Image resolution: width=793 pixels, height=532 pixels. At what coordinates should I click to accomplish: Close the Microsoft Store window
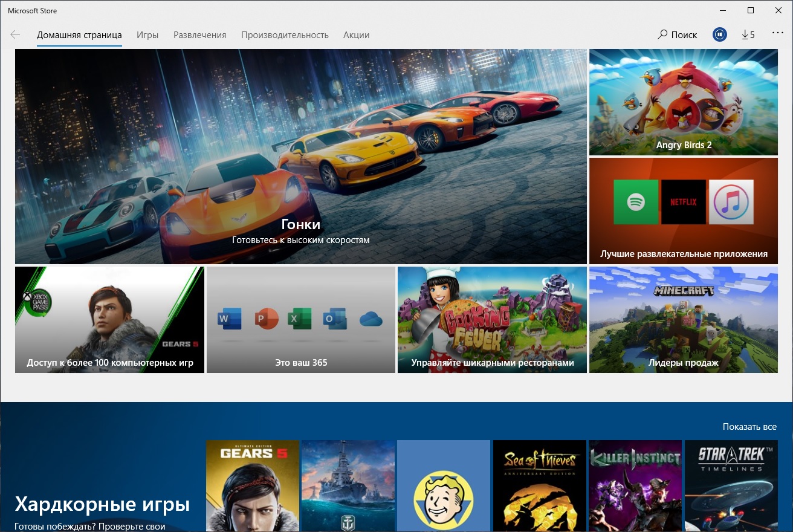(x=778, y=10)
